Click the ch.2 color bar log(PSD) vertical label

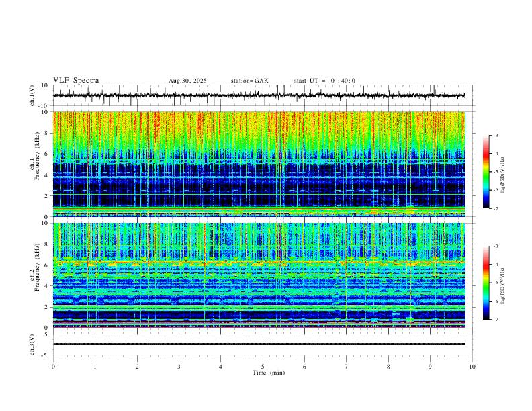(503, 285)
